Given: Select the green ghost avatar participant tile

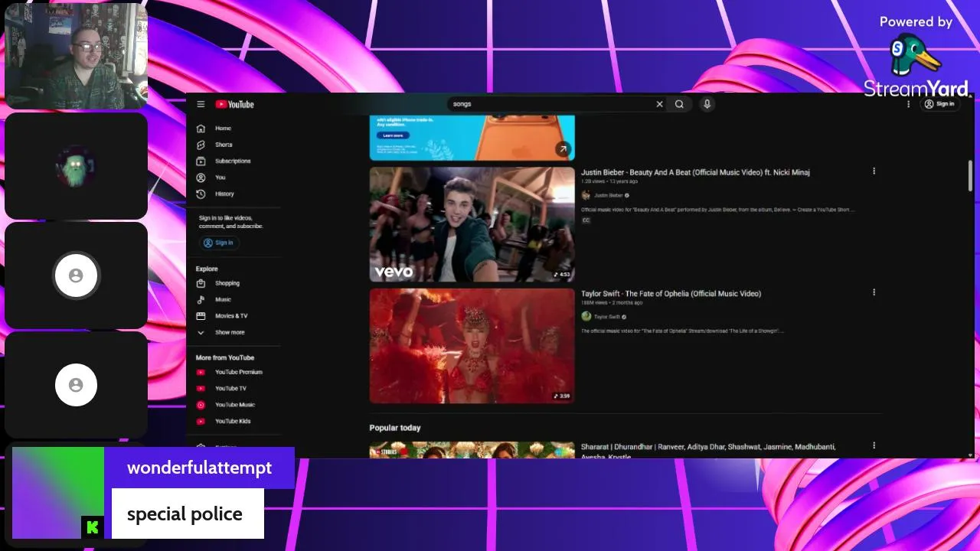Looking at the screenshot, I should pos(76,166).
